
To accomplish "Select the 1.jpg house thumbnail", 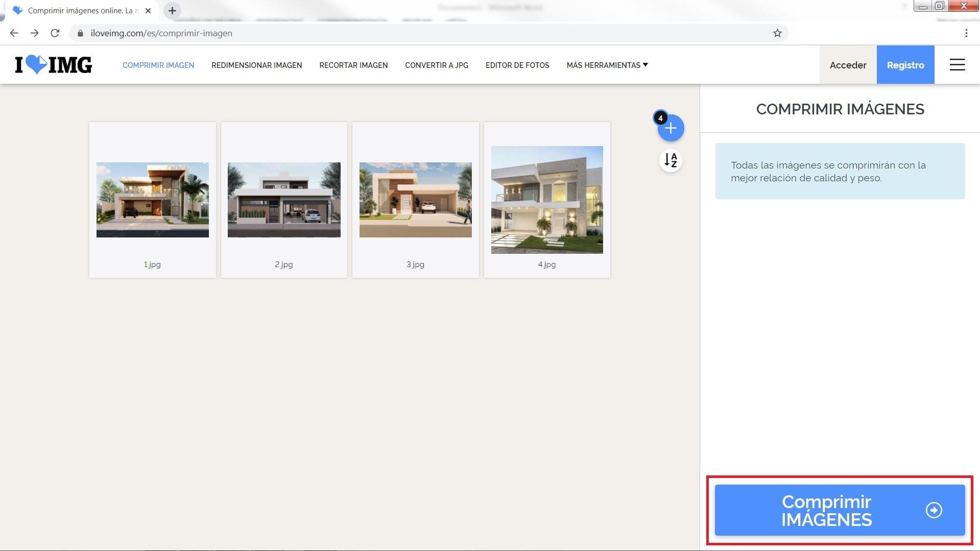I will tap(153, 200).
